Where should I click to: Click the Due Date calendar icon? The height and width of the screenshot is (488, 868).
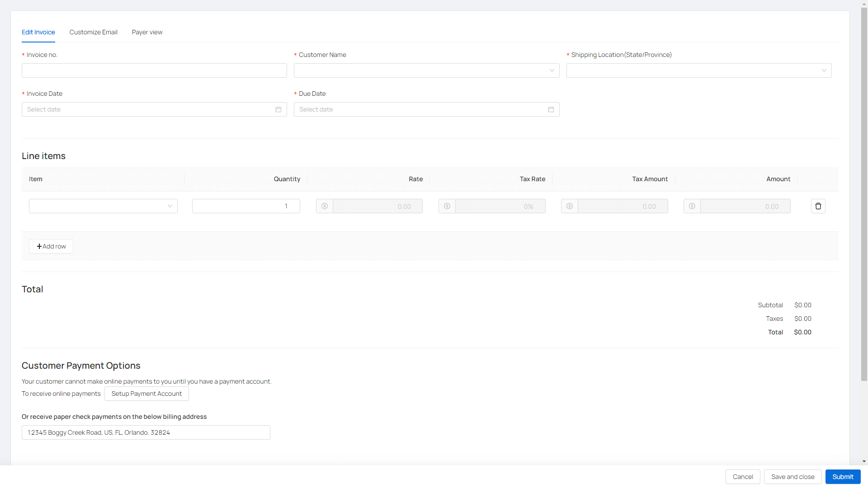point(551,109)
